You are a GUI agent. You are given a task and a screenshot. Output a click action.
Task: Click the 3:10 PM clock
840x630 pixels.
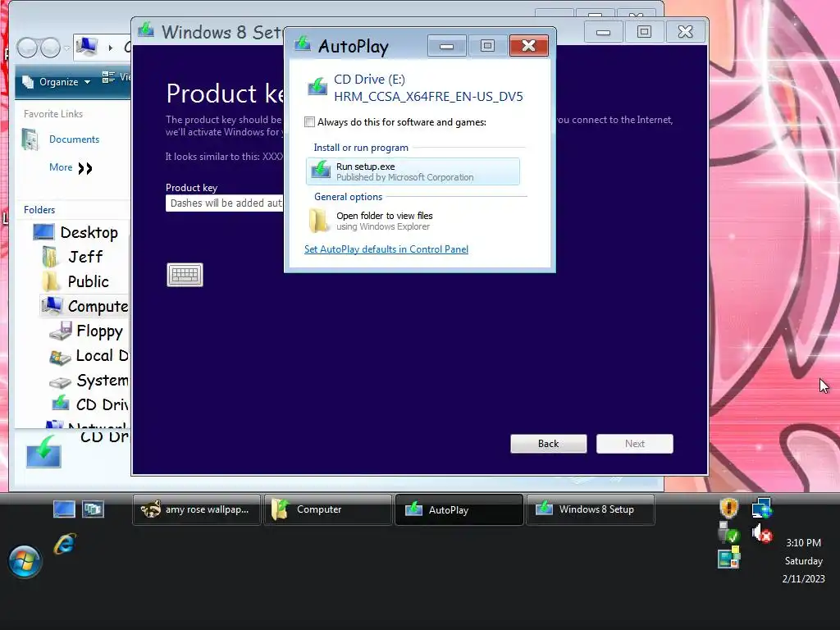point(803,543)
